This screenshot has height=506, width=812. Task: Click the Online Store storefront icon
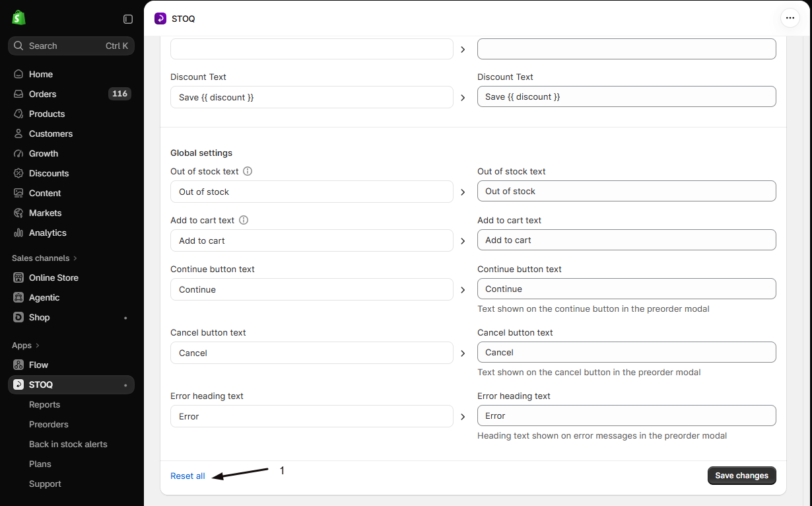(x=18, y=277)
